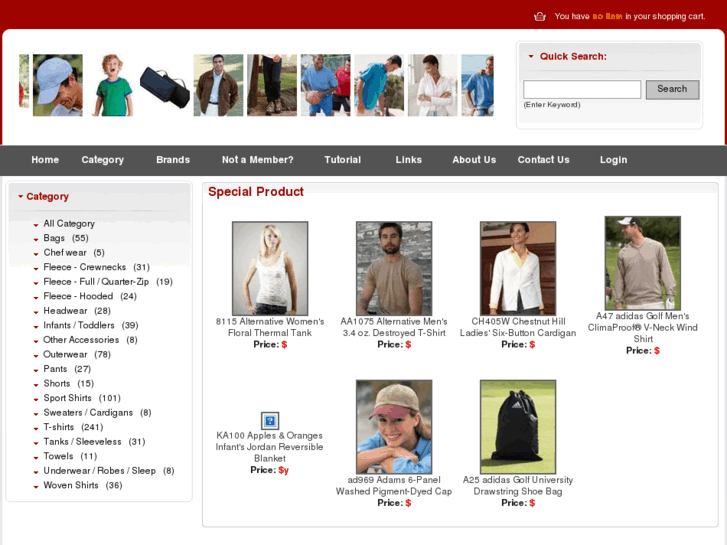Browse the Tanks / Sleeveless category
727x545 pixels.
coord(94,442)
